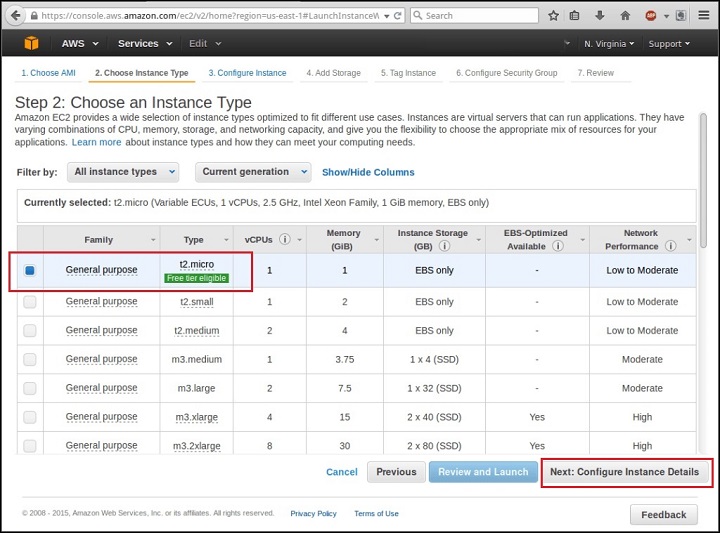Screen dimensions: 720x533
Task: Open the Privacy Policy link
Action: [x=313, y=514]
